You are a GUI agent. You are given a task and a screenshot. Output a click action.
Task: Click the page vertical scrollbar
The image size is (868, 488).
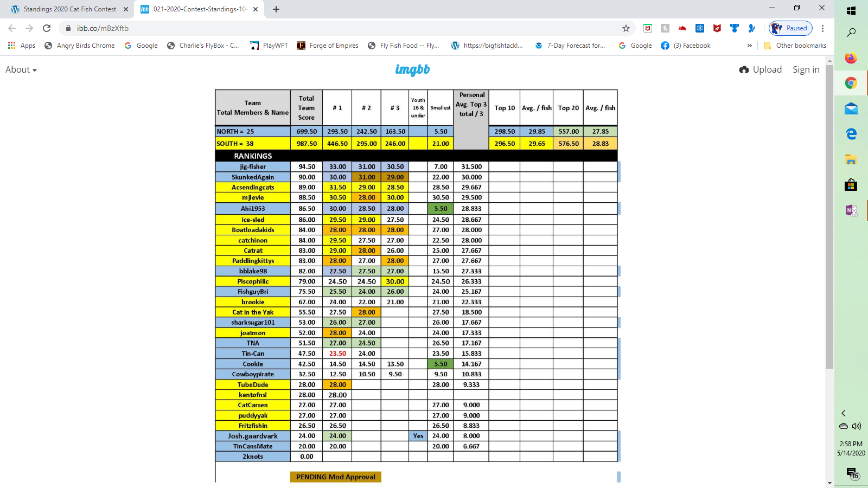[829, 217]
